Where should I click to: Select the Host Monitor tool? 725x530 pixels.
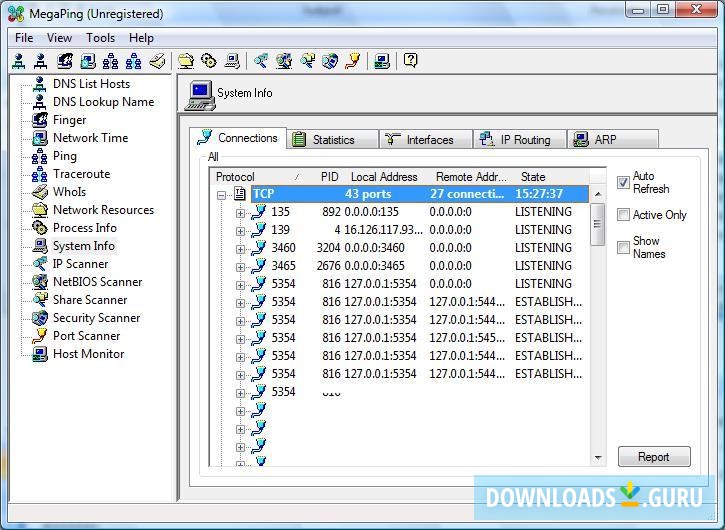pos(88,354)
